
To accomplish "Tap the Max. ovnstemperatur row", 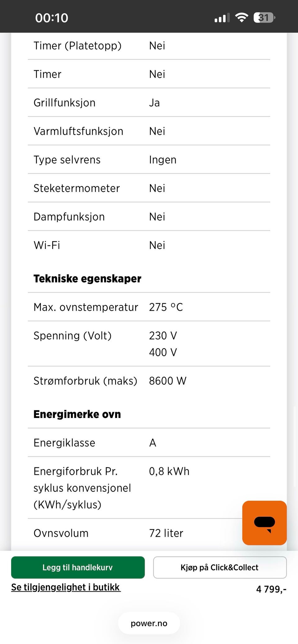I will pyautogui.click(x=149, y=307).
